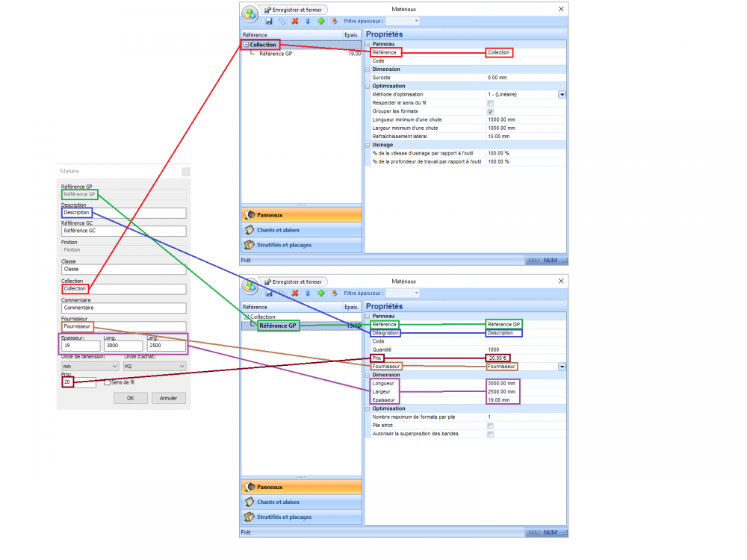Uncheck the 'Grouper les formats' checkbox
The image size is (747, 560).
(x=490, y=111)
